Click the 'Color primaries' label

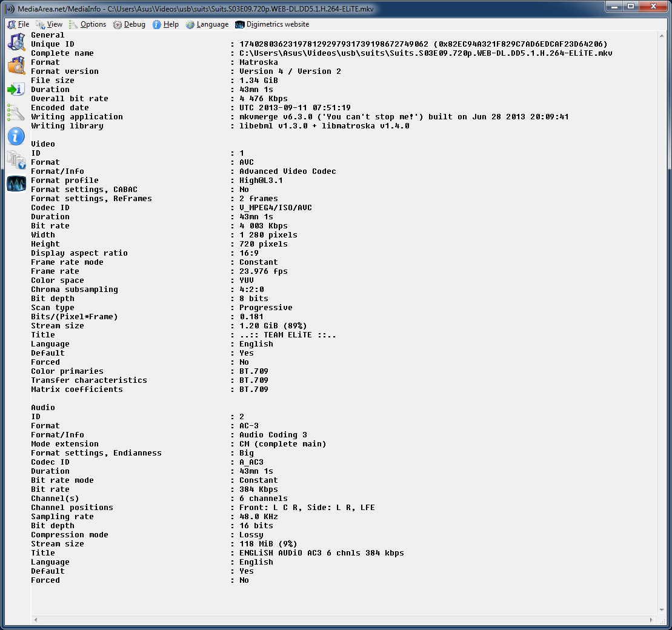coord(67,371)
